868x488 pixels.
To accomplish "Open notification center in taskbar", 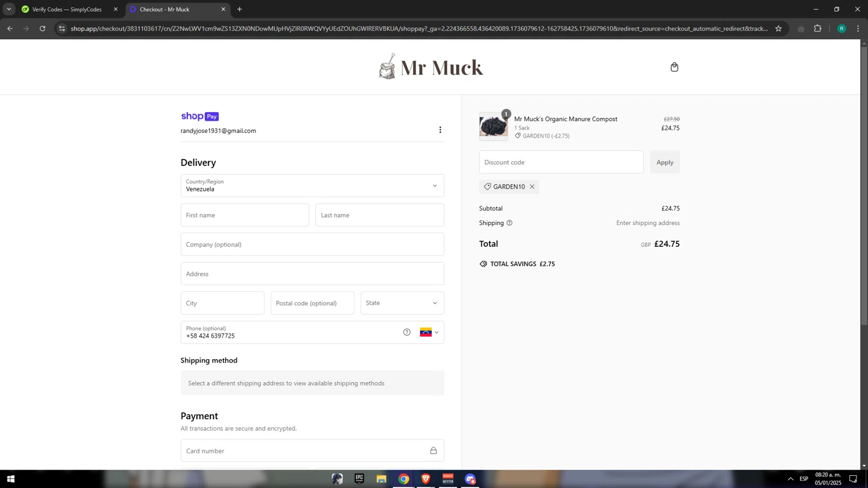I will click(853, 479).
